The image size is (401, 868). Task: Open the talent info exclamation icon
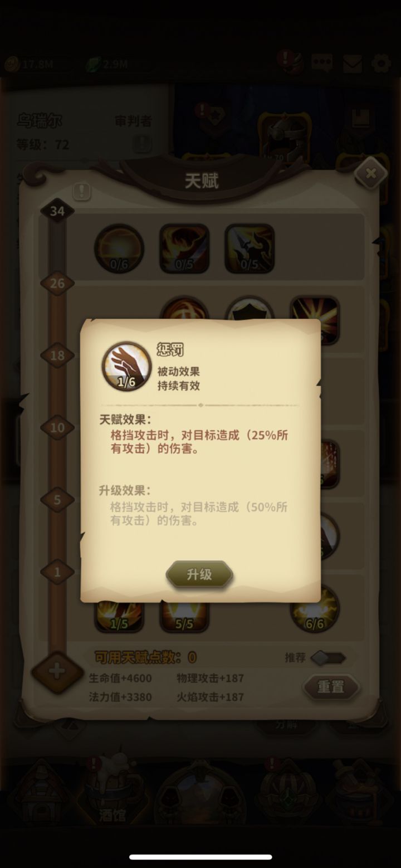[81, 192]
